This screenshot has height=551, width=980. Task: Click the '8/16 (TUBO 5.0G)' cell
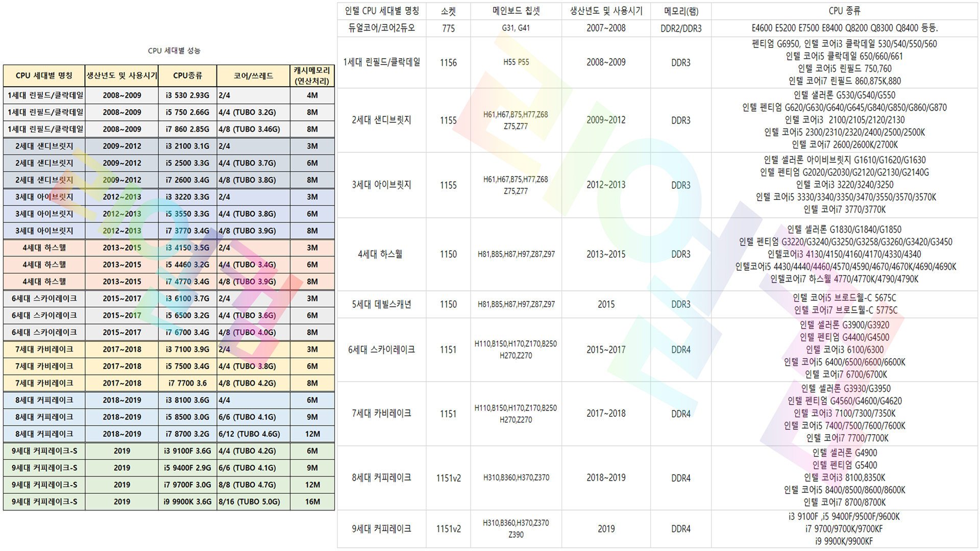click(x=253, y=502)
